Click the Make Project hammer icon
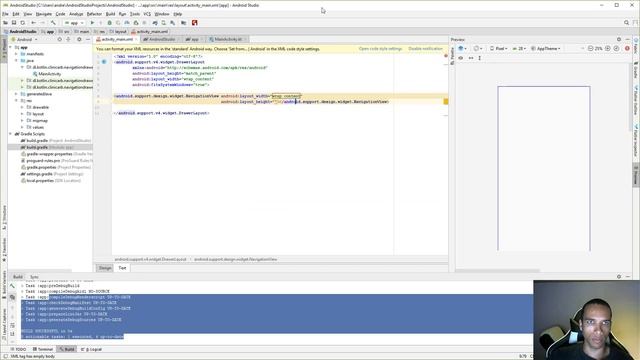The width and height of the screenshot is (640, 360). (53, 23)
